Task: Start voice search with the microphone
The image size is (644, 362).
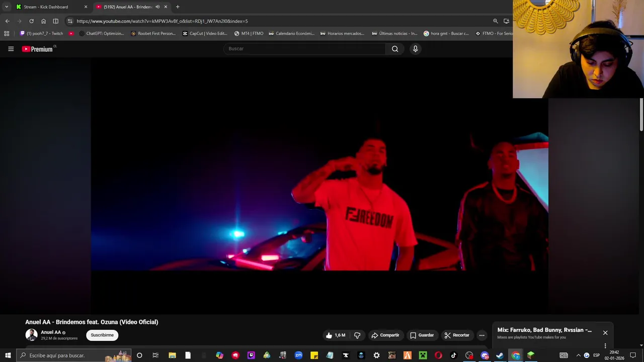Action: tap(415, 49)
